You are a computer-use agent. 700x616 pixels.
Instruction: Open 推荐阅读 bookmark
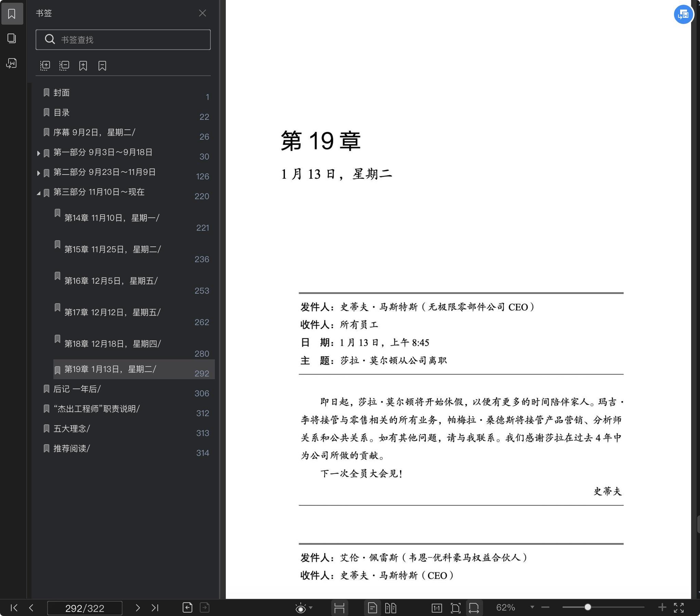[x=72, y=449]
